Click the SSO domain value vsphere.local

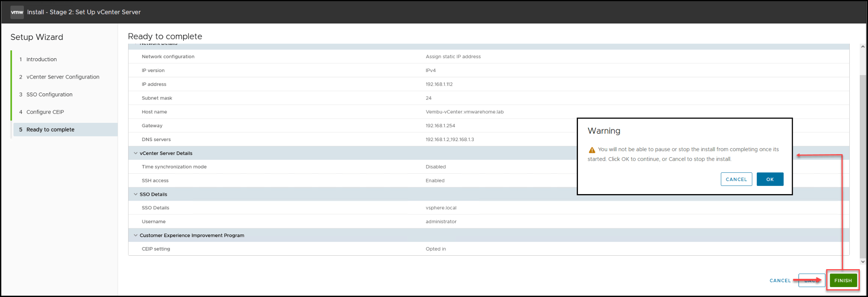pyautogui.click(x=441, y=208)
